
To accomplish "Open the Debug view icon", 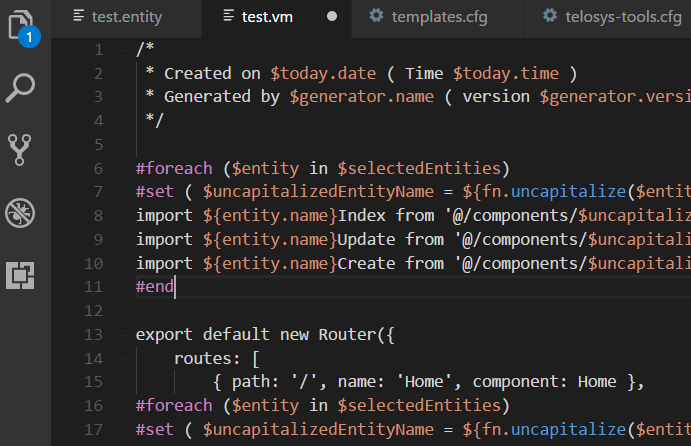I will [20, 213].
